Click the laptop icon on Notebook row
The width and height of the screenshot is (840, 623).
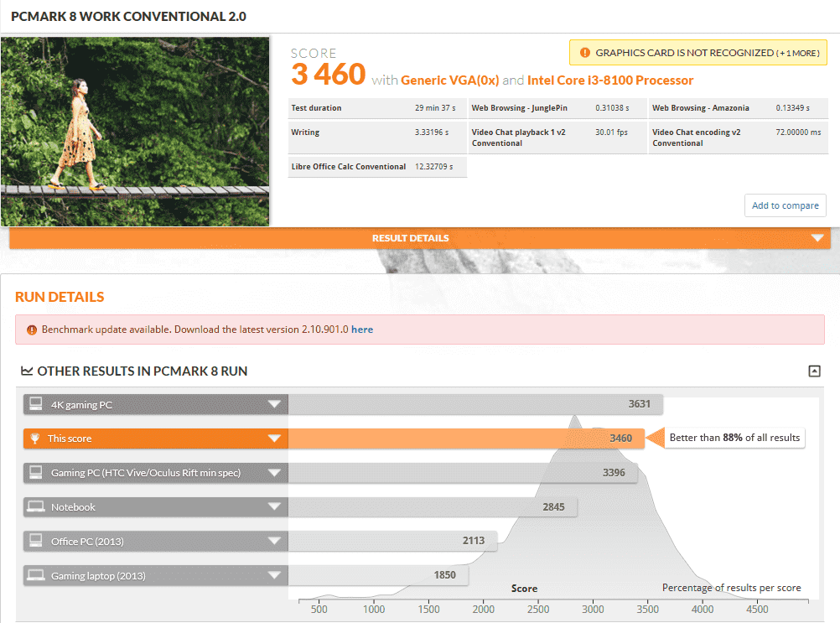coord(35,507)
